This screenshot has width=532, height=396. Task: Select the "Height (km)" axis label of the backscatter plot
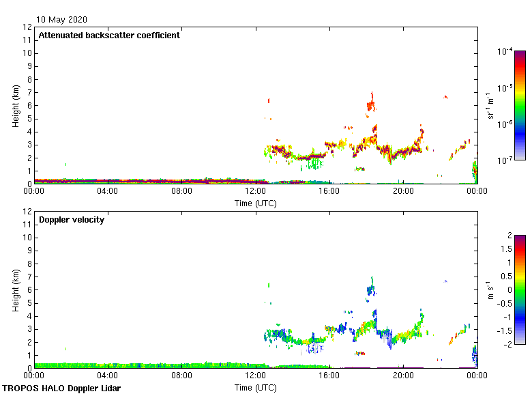[x=15, y=105]
